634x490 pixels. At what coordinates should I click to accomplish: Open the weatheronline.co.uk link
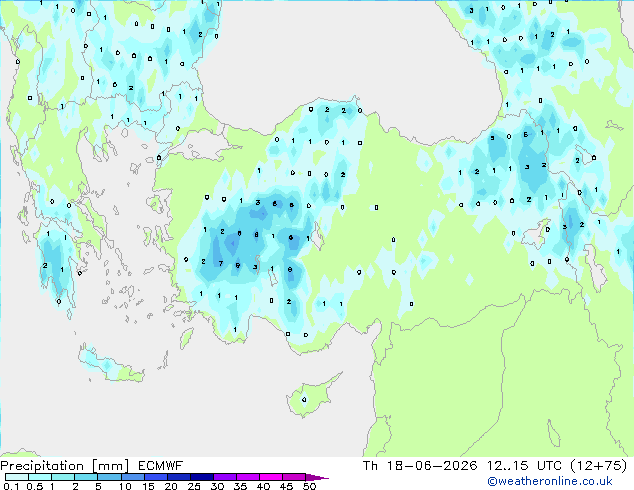tap(550, 481)
